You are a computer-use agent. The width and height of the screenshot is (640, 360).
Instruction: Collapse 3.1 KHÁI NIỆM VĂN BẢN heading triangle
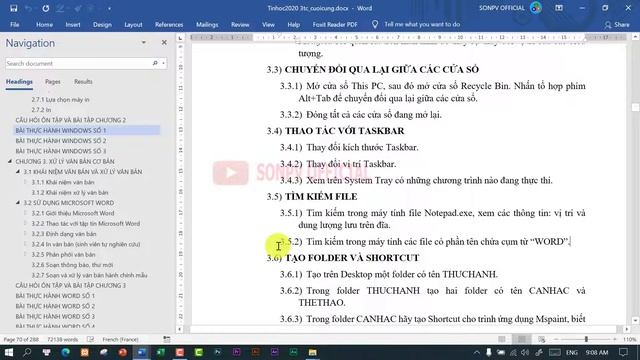[x=18, y=171]
